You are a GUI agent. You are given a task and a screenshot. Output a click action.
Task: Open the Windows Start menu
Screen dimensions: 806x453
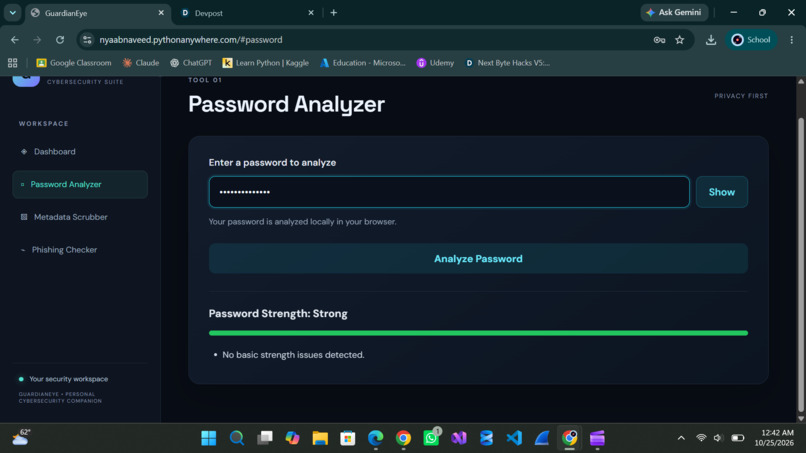click(x=209, y=438)
